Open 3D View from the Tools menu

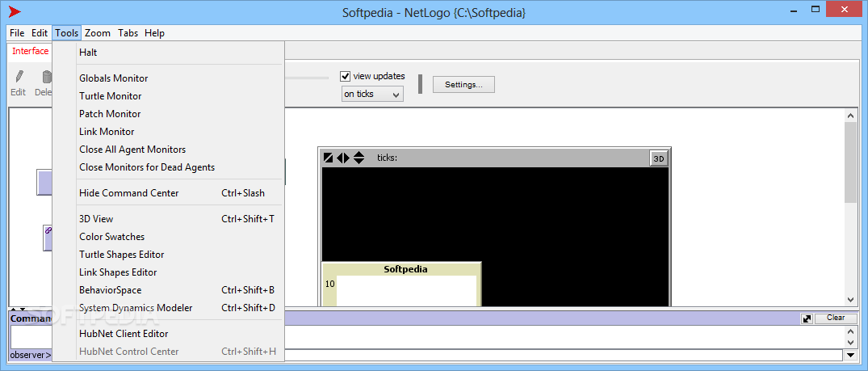tap(168, 219)
